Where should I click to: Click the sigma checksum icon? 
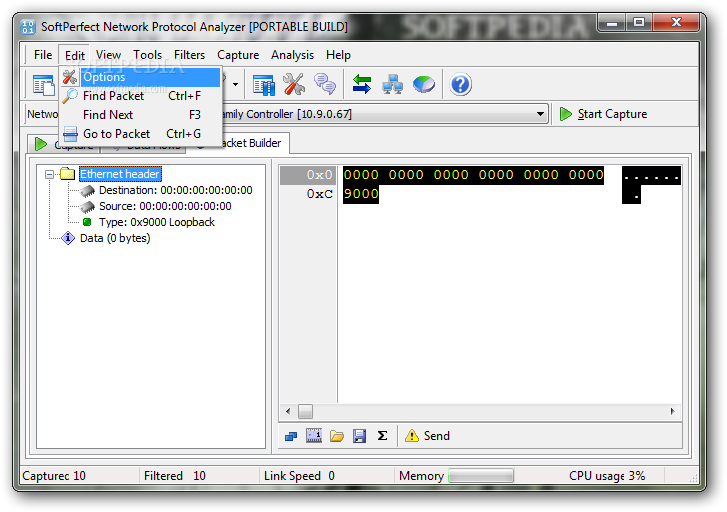382,436
